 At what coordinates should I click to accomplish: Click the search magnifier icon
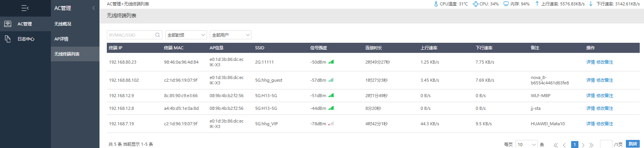pyautogui.click(x=157, y=35)
